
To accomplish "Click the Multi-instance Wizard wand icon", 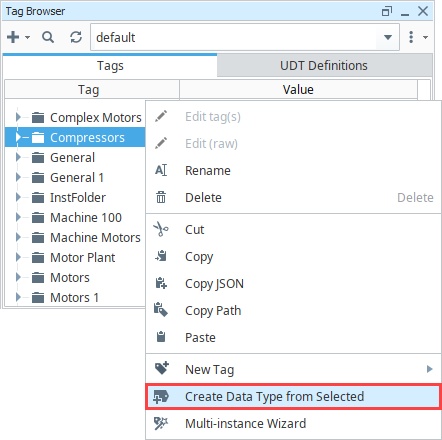I will click(161, 424).
